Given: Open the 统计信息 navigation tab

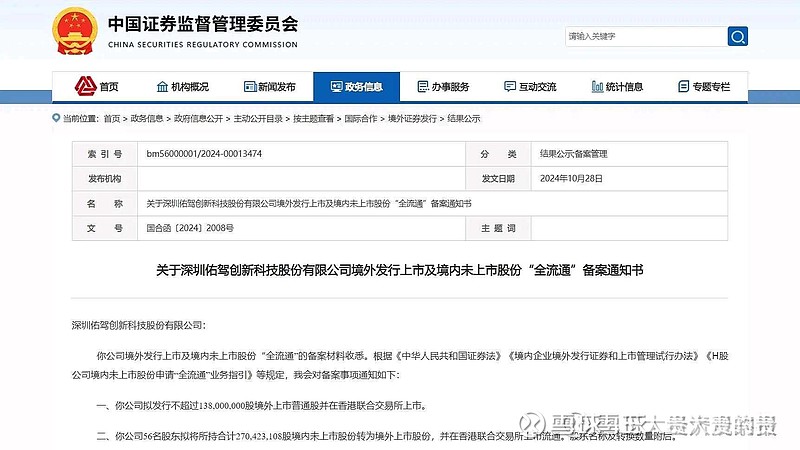Looking at the screenshot, I should pyautogui.click(x=617, y=87).
